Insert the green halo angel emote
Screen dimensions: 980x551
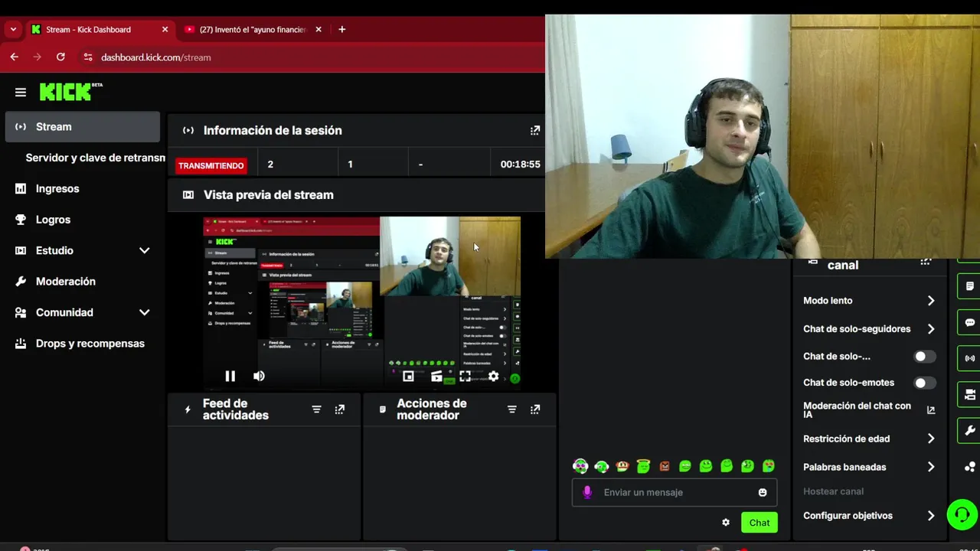coord(643,465)
